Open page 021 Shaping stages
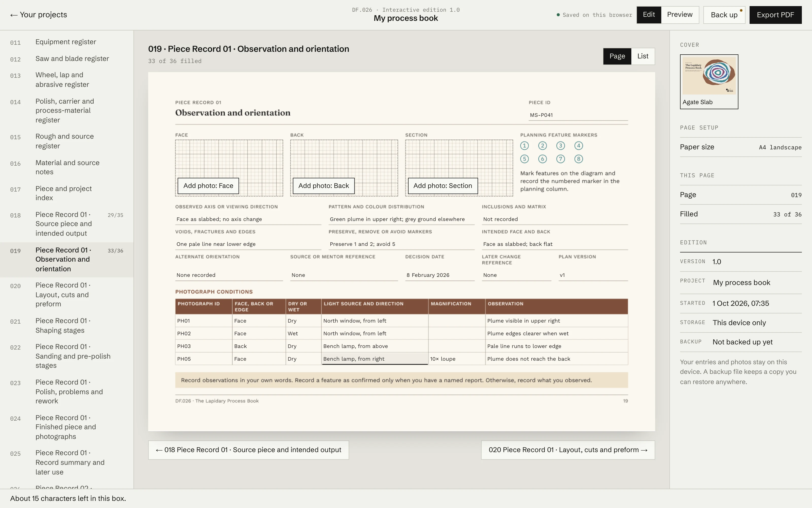The image size is (812, 508). [x=66, y=326]
